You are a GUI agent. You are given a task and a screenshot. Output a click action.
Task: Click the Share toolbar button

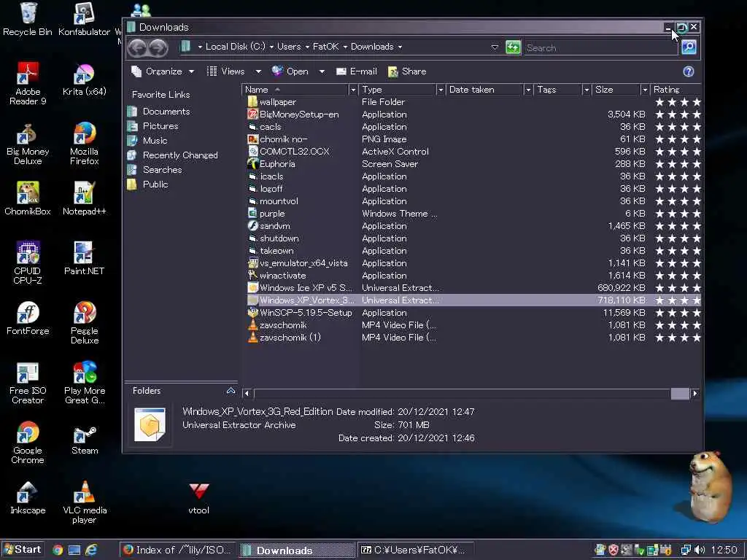[x=407, y=71]
